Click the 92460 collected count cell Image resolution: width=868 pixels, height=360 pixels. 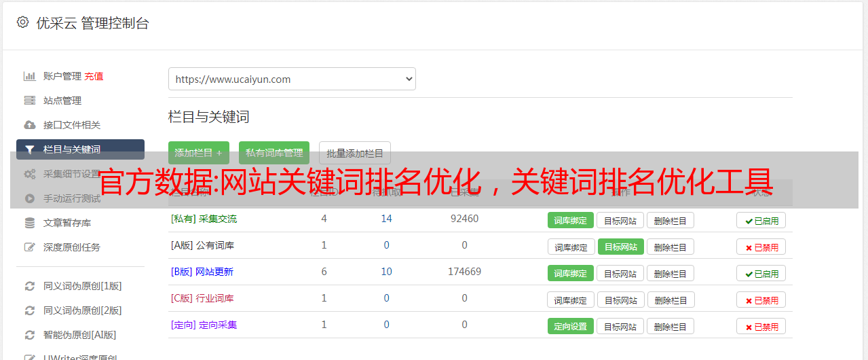pos(464,219)
